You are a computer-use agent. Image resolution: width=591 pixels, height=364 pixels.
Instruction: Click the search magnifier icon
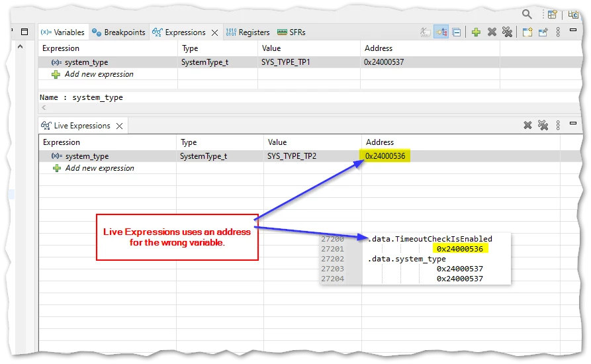pyautogui.click(x=527, y=15)
